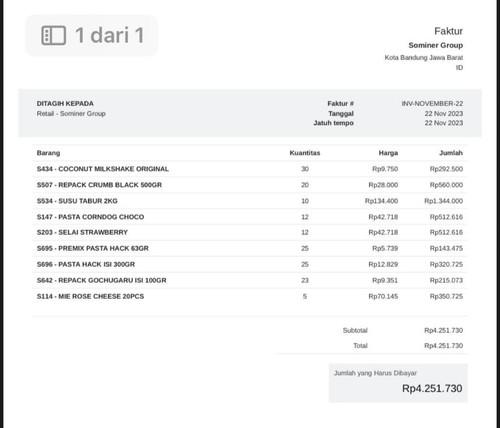Click price 'Rp5.739'

click(385, 248)
